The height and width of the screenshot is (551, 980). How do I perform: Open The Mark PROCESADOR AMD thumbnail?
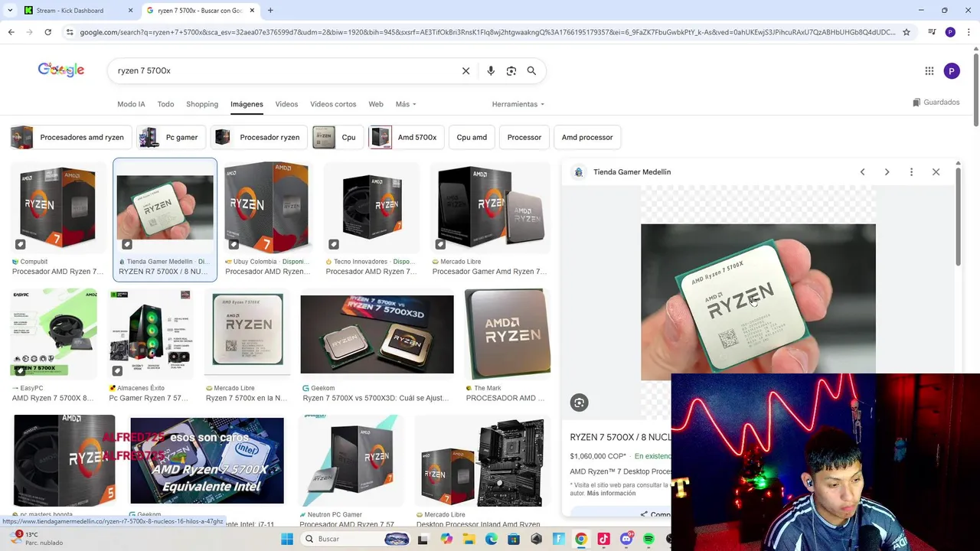[507, 334]
